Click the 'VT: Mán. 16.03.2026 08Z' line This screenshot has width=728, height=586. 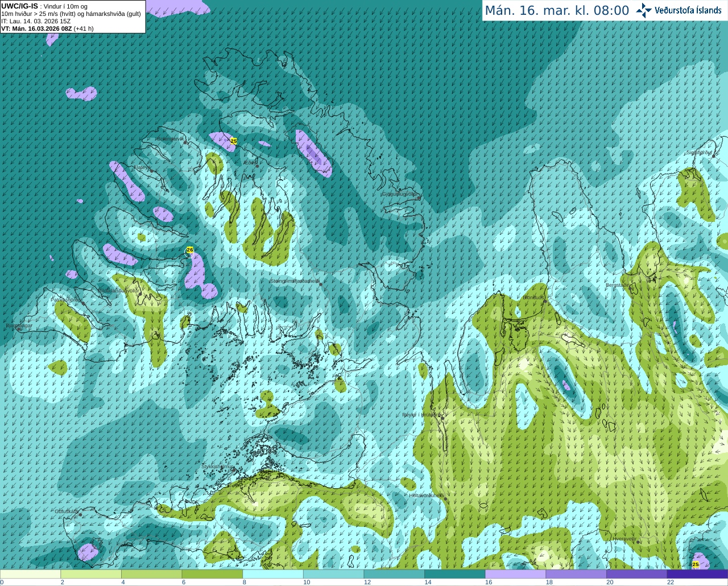tap(37, 28)
